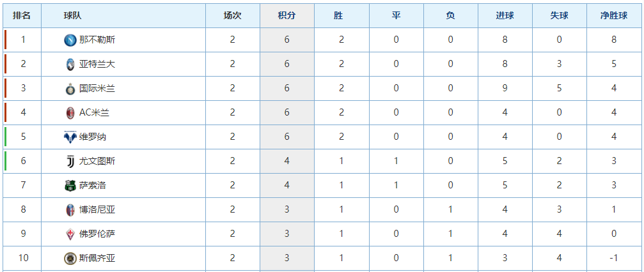Sort by the 积分 column header
The image size is (644, 272).
coord(287,15)
